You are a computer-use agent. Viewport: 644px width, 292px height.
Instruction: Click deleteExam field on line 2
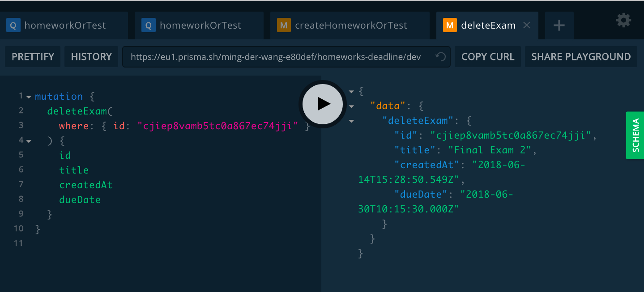click(77, 111)
